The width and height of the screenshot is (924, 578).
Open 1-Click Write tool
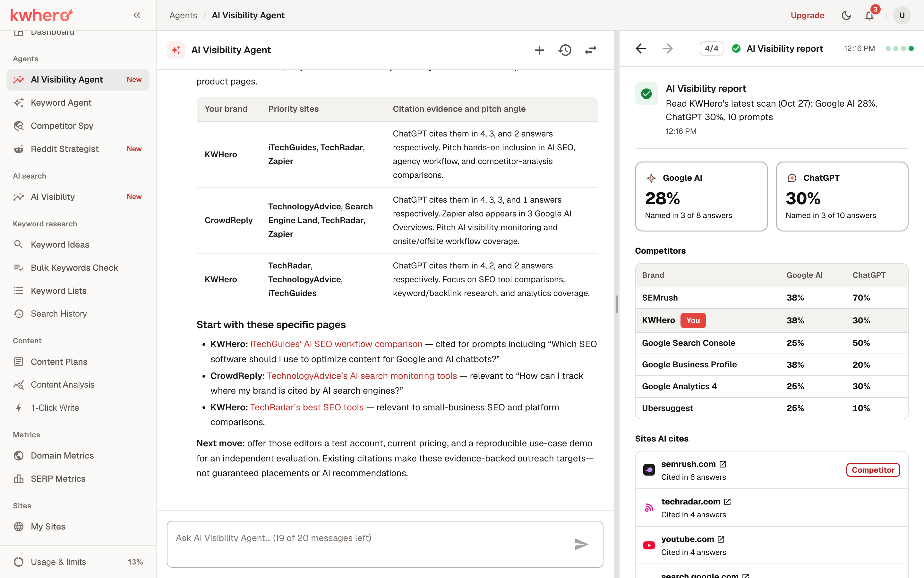click(x=78, y=407)
